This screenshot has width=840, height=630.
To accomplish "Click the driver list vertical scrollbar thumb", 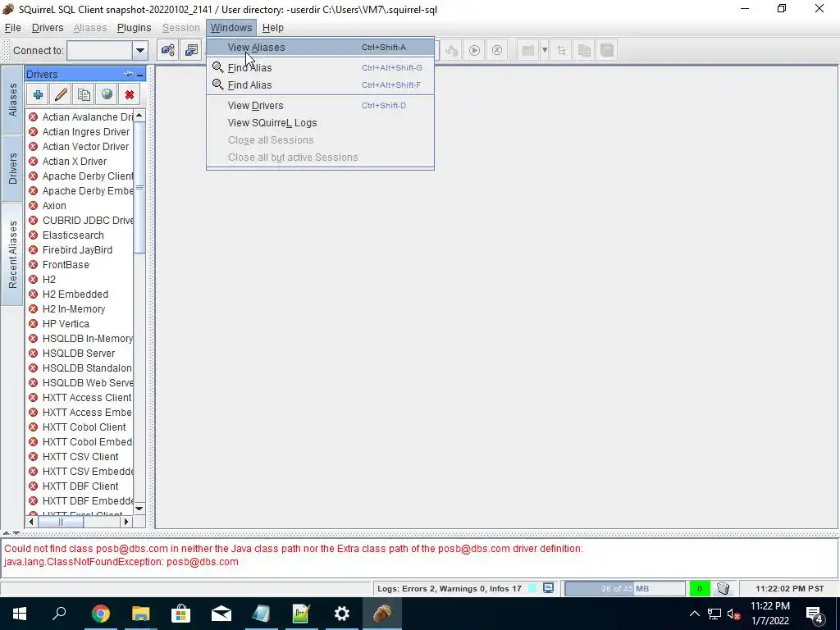I will pos(139,188).
